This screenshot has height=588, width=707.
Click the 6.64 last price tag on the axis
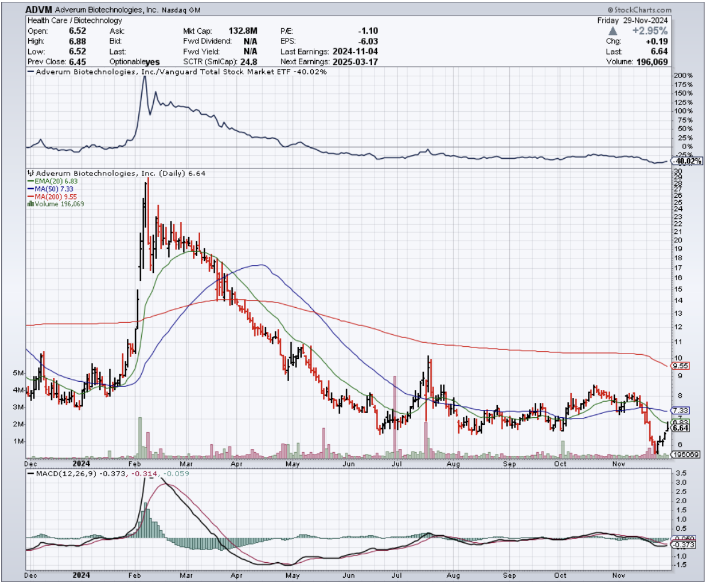click(680, 428)
